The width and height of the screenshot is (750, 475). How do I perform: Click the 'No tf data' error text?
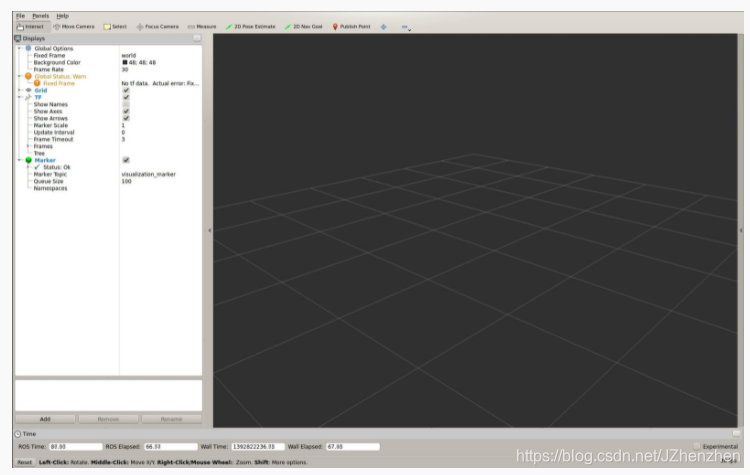click(160, 83)
